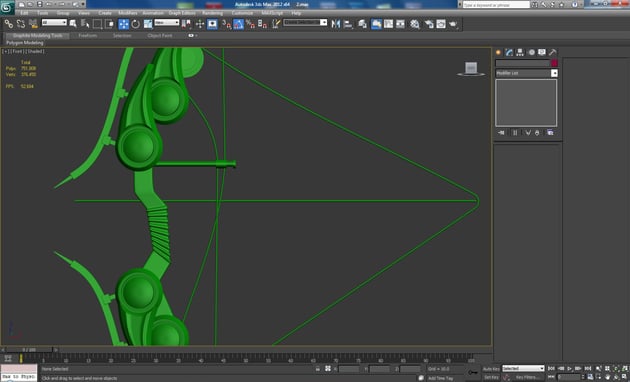Click the ViewCube in the viewport
This screenshot has height=382, width=630.
[471, 69]
